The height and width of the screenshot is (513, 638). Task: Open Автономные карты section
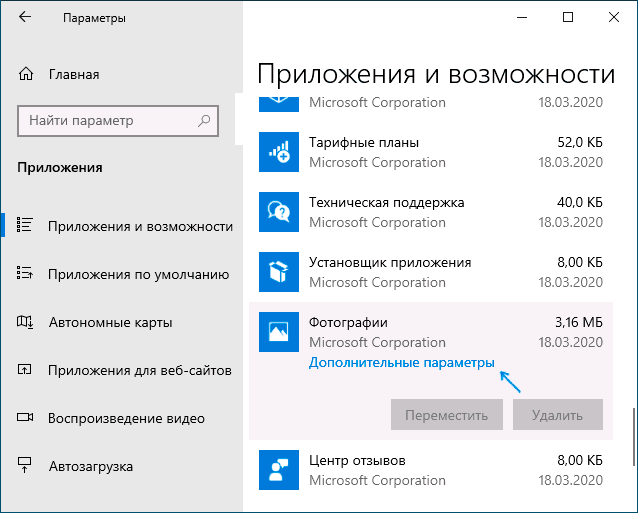point(122,322)
